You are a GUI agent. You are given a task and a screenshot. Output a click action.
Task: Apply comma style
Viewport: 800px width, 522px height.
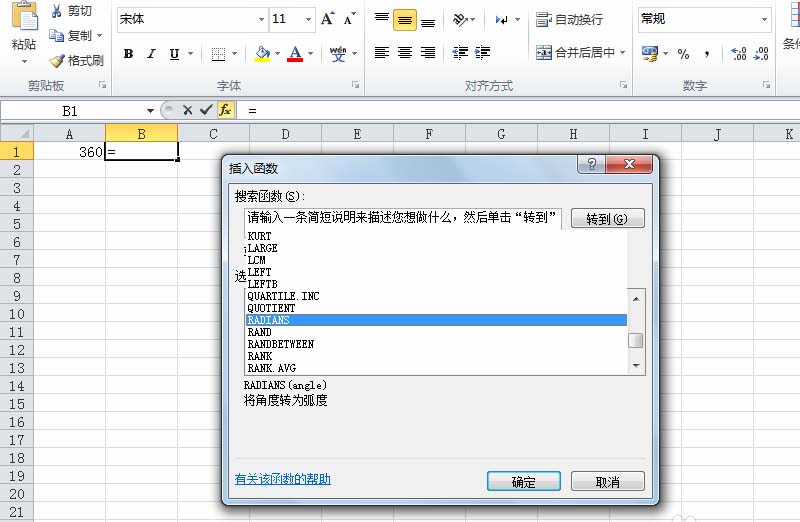coord(707,53)
